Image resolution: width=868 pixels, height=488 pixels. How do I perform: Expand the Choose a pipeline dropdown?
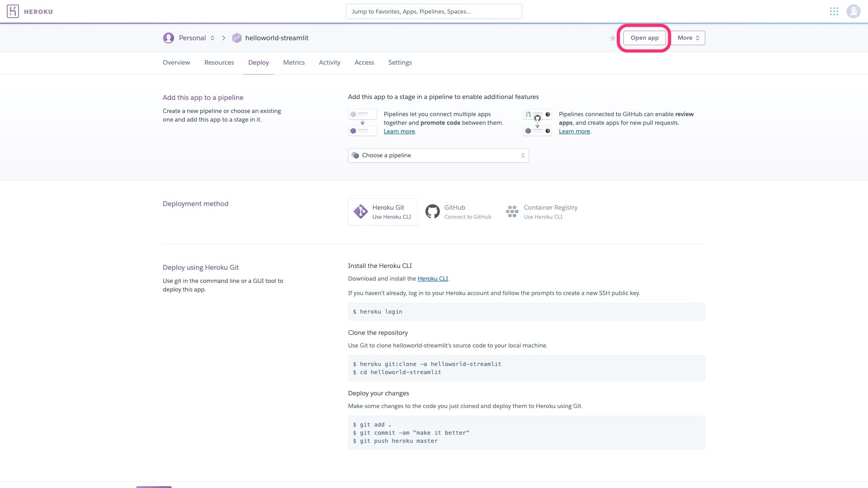coord(438,155)
